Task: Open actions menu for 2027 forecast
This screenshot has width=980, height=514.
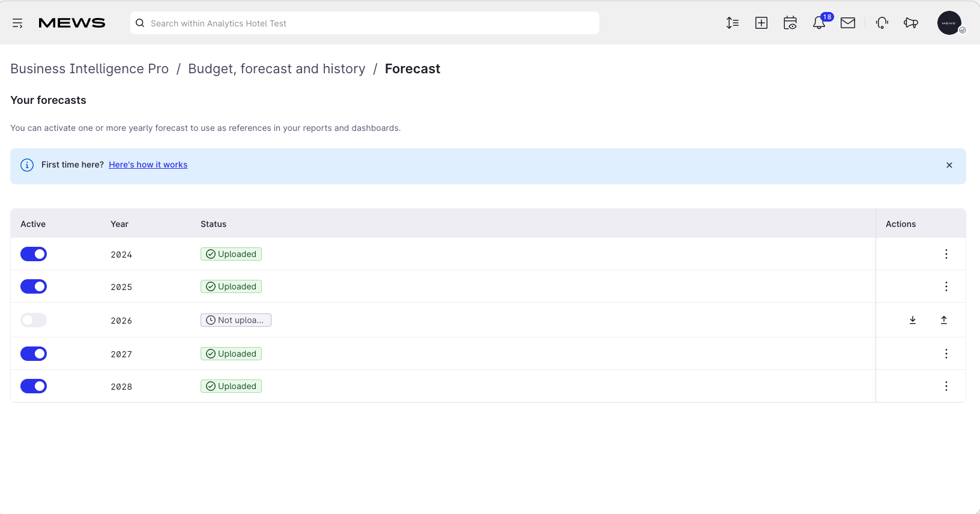Action: [946, 354]
